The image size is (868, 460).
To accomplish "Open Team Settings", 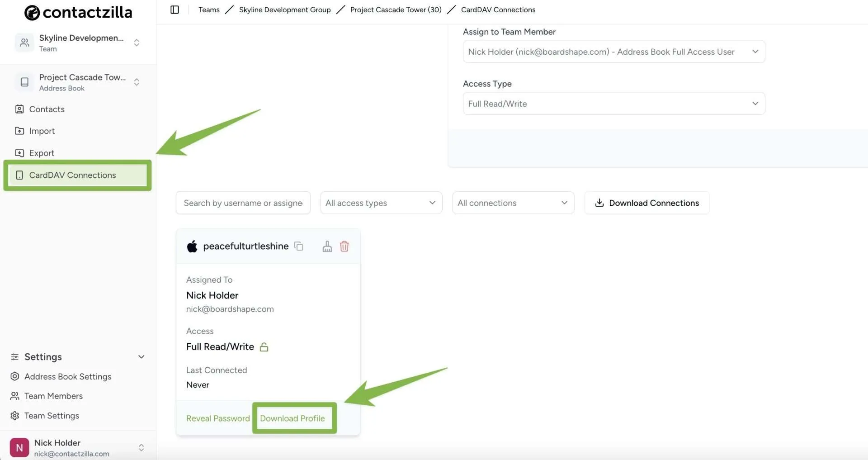I will point(52,416).
